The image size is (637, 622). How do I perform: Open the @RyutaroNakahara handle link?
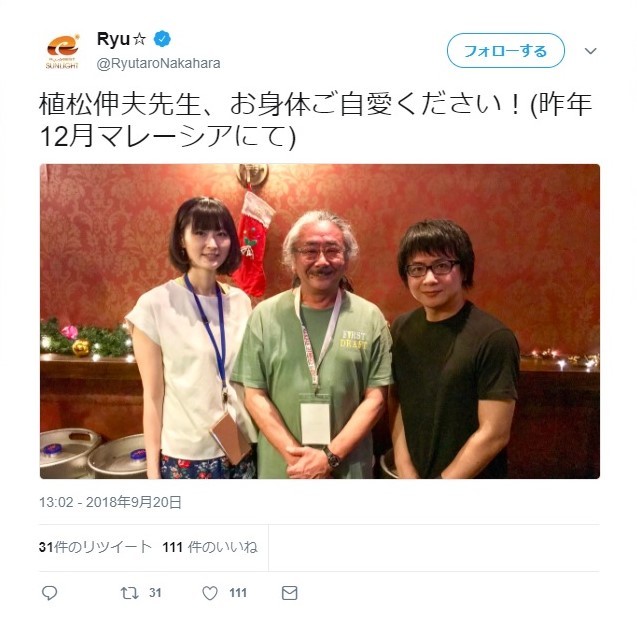[x=158, y=64]
